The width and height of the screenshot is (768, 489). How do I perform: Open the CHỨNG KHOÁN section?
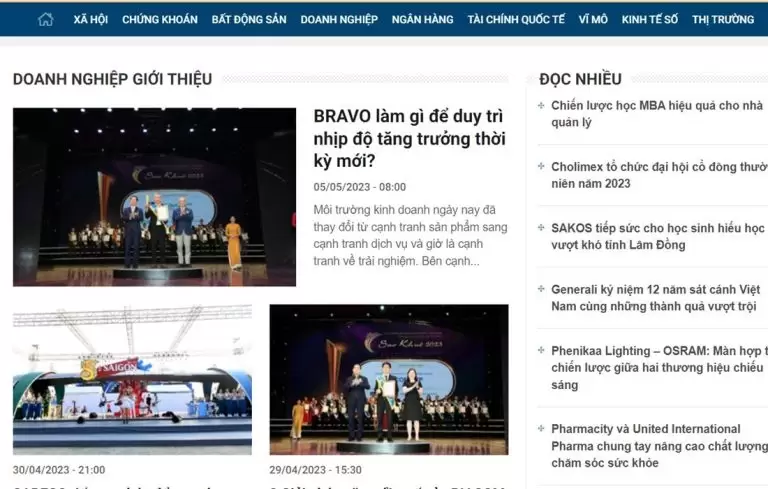point(160,20)
